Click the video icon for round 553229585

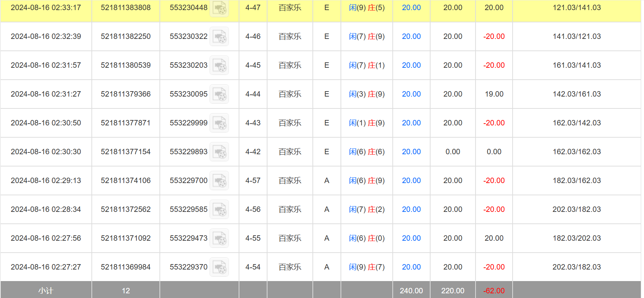click(219, 209)
